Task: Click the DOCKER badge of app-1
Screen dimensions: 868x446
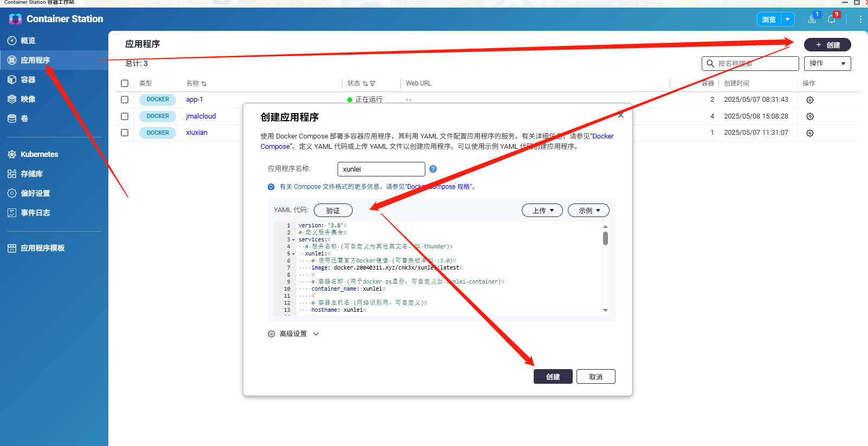Action: pos(158,100)
